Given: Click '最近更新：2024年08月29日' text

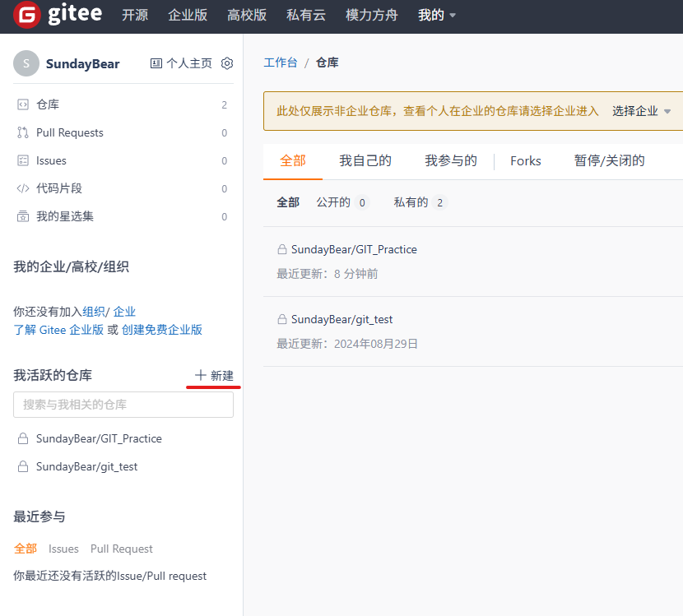Looking at the screenshot, I should pos(347,344).
